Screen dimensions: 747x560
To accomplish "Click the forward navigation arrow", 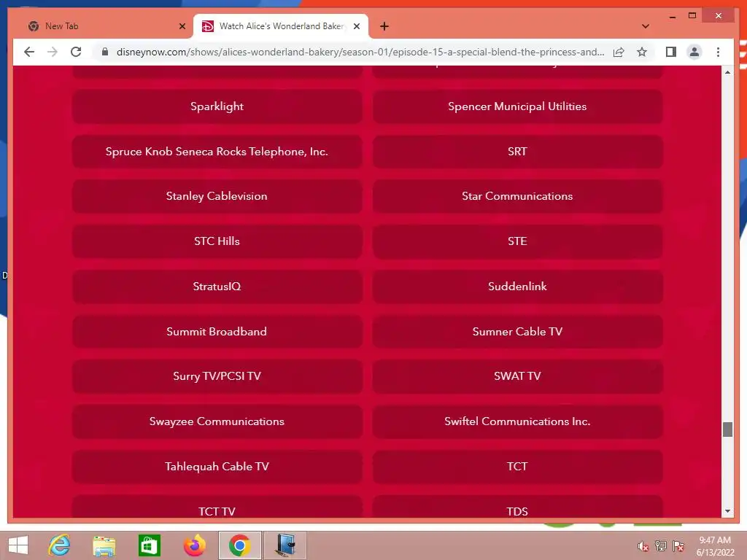I will (x=53, y=52).
